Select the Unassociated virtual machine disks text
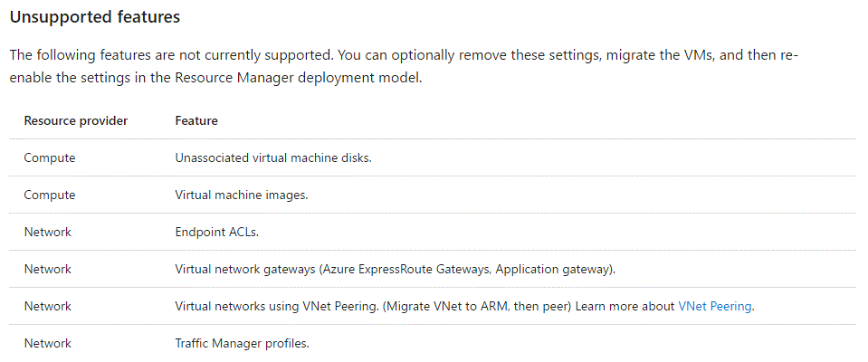 (273, 157)
